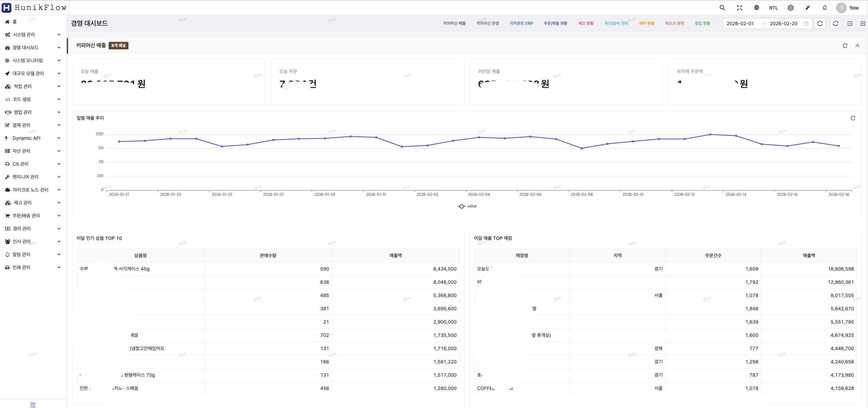Image resolution: width=868 pixels, height=408 pixels.
Task: Click the 오늘 매출 summary card
Action: pos(169,82)
